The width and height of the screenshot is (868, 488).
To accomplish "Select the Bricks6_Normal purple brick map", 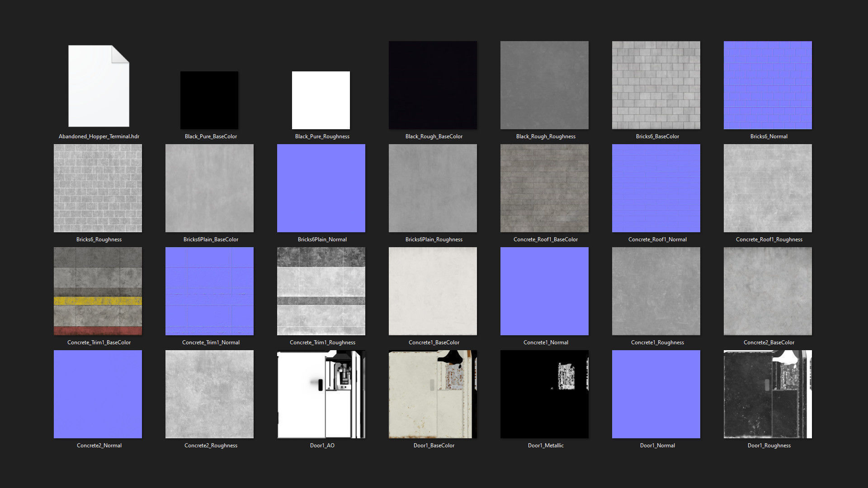I will 768,85.
